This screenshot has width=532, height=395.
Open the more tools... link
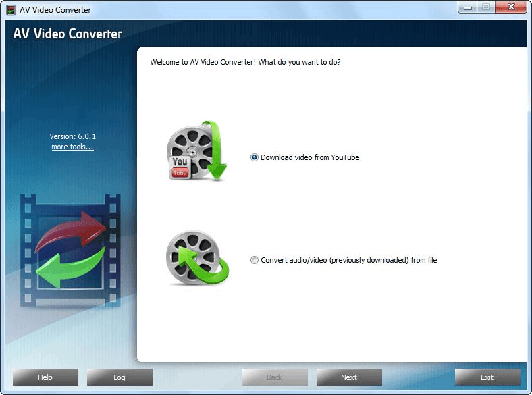[x=72, y=147]
